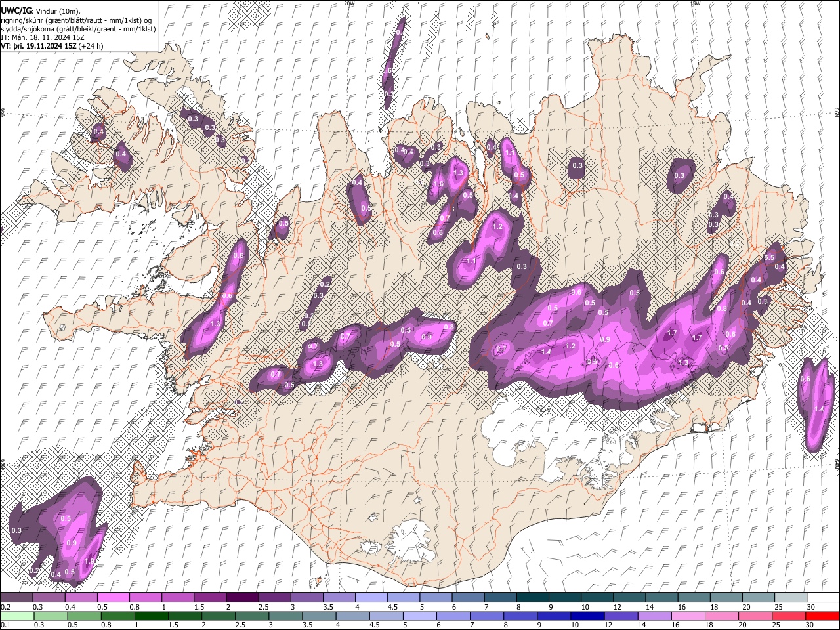Image resolution: width=840 pixels, height=630 pixels.
Task: Click the '0.1' label starting the rain scale
Action: tap(5, 625)
